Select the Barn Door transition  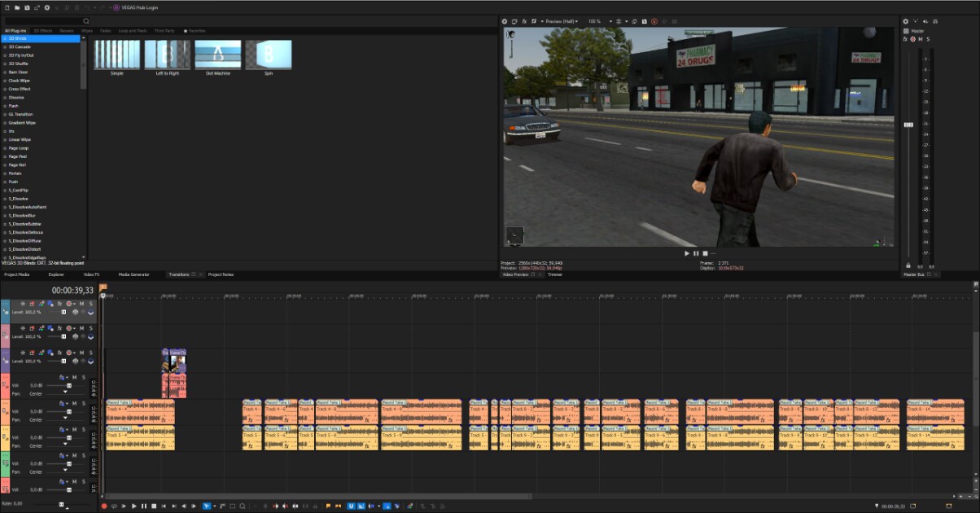(x=19, y=72)
